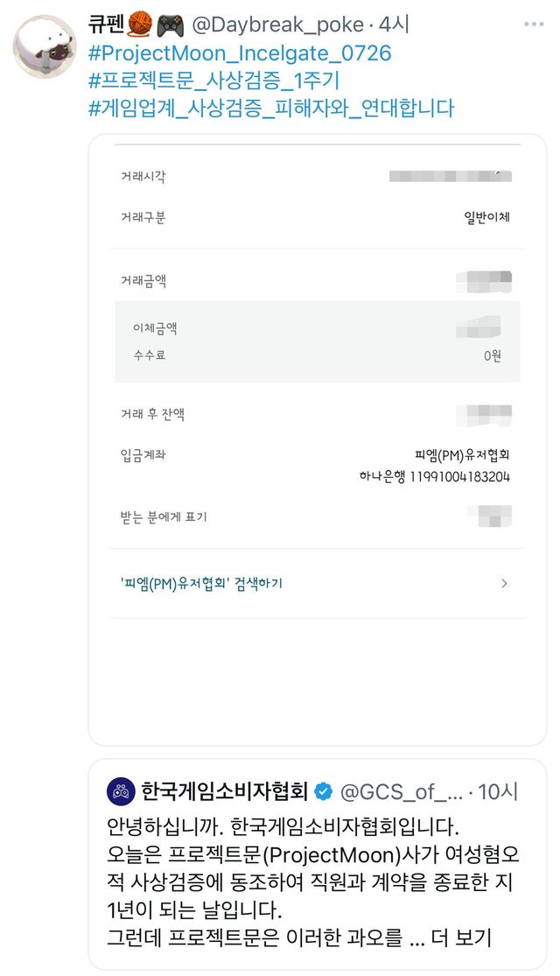The image size is (560, 976).
Task: Expand the chevron next to '피엠(PM)유저협회' 검색하기
Action: (503, 583)
